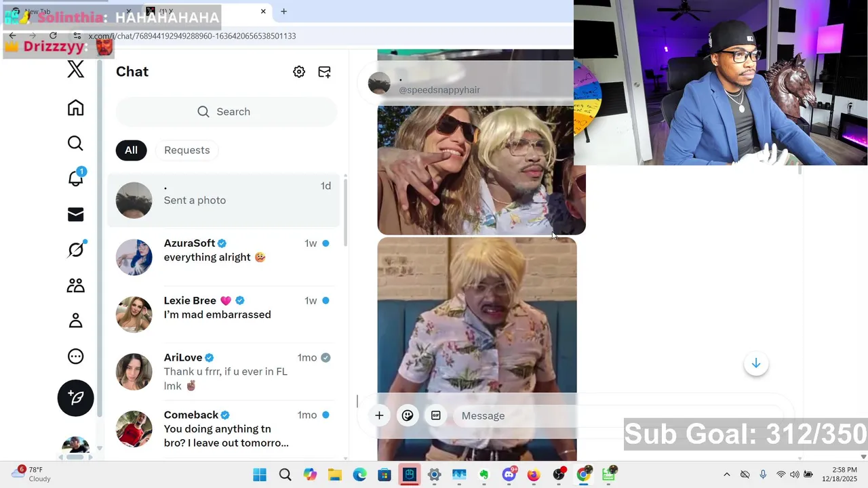Open the Comeback conversation
868x488 pixels.
coord(224,429)
